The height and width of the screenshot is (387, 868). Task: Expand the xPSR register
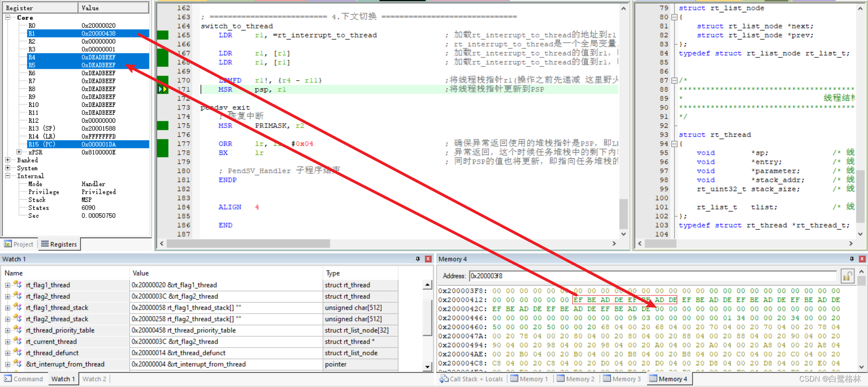tap(19, 152)
